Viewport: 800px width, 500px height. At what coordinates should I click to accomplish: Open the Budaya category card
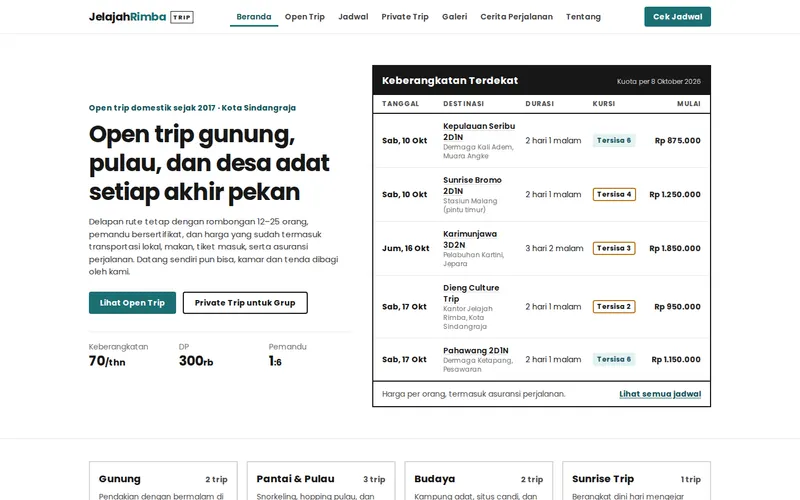[x=479, y=481]
